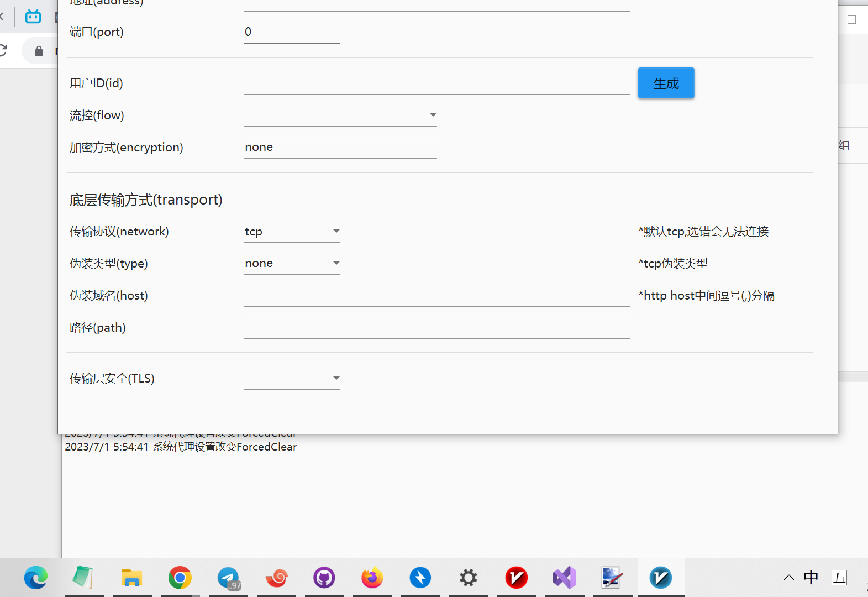The width and height of the screenshot is (868, 597).
Task: Switch to Google Chrome in the taskbar
Action: pos(180,578)
